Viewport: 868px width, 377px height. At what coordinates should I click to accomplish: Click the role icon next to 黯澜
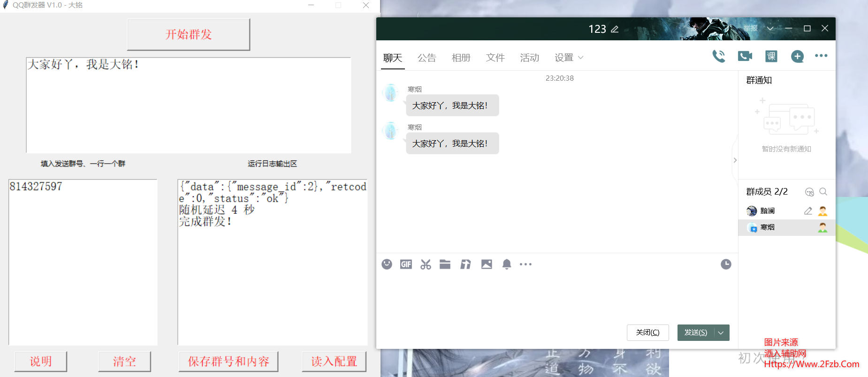822,211
